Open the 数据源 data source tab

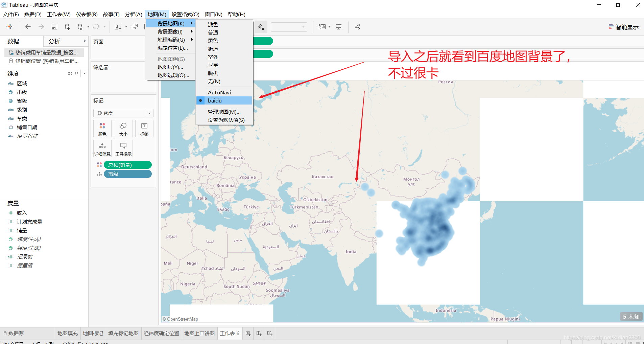click(x=14, y=334)
